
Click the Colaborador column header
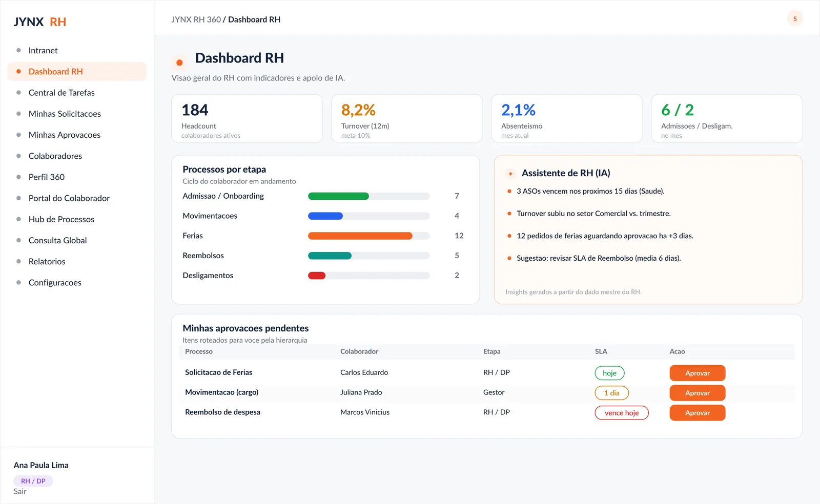point(359,351)
